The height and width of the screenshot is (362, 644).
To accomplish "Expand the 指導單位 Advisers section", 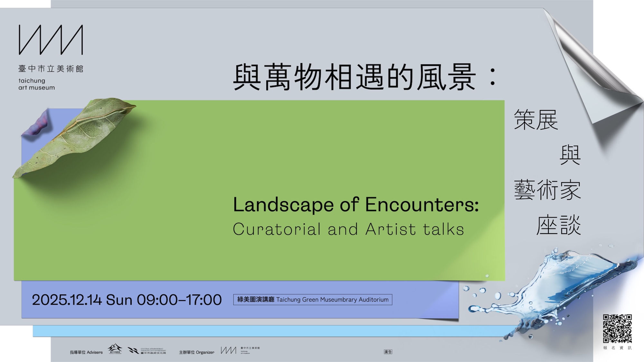I will (87, 352).
